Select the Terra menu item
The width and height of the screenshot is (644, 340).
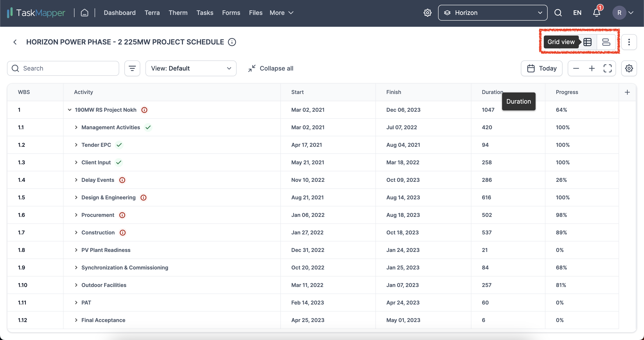tap(152, 12)
